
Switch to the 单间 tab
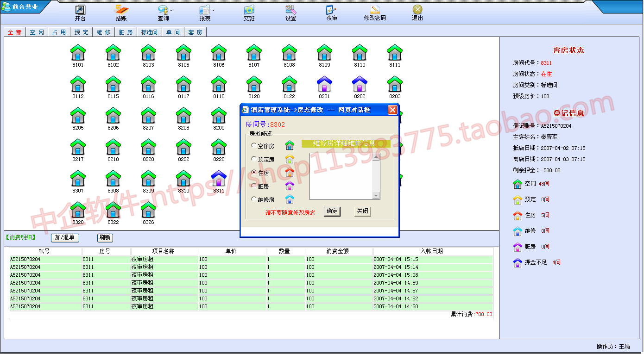click(173, 32)
